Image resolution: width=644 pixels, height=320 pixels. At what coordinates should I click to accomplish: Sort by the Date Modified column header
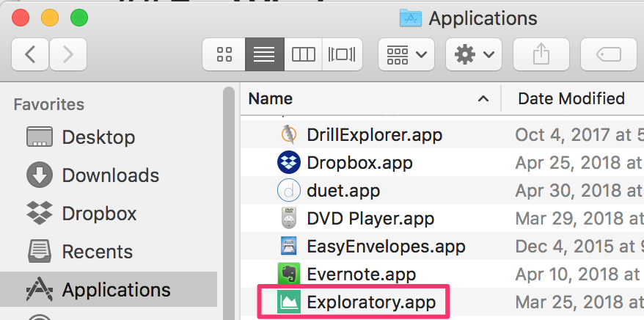click(x=571, y=98)
